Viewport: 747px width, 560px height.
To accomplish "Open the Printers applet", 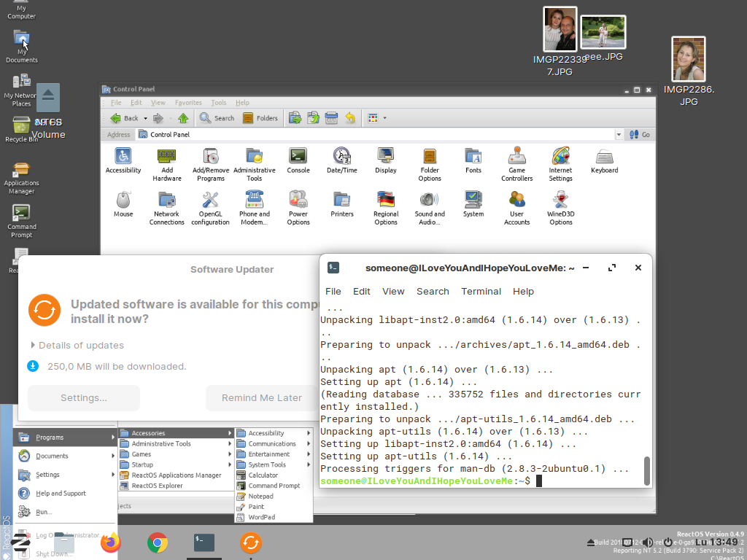I will pyautogui.click(x=342, y=204).
